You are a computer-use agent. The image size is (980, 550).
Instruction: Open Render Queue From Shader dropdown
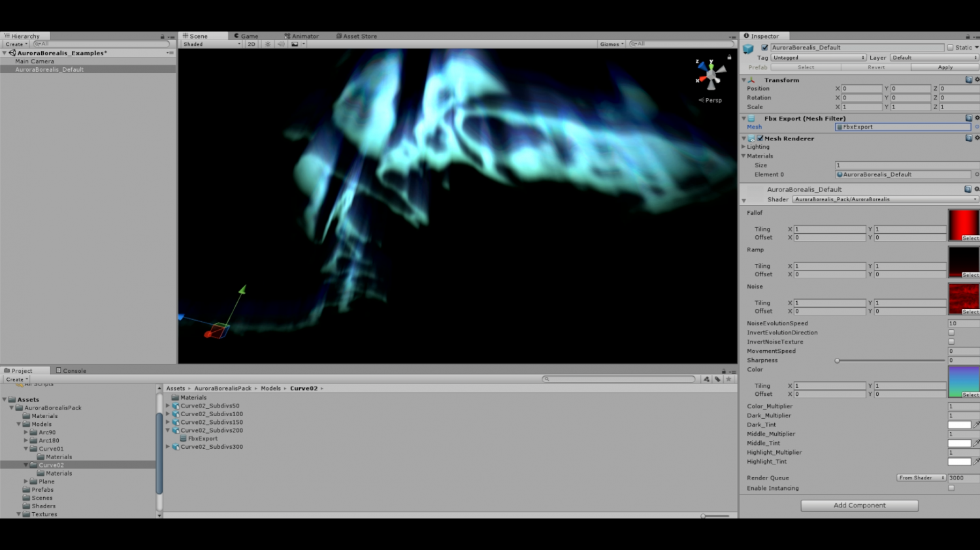coord(921,478)
